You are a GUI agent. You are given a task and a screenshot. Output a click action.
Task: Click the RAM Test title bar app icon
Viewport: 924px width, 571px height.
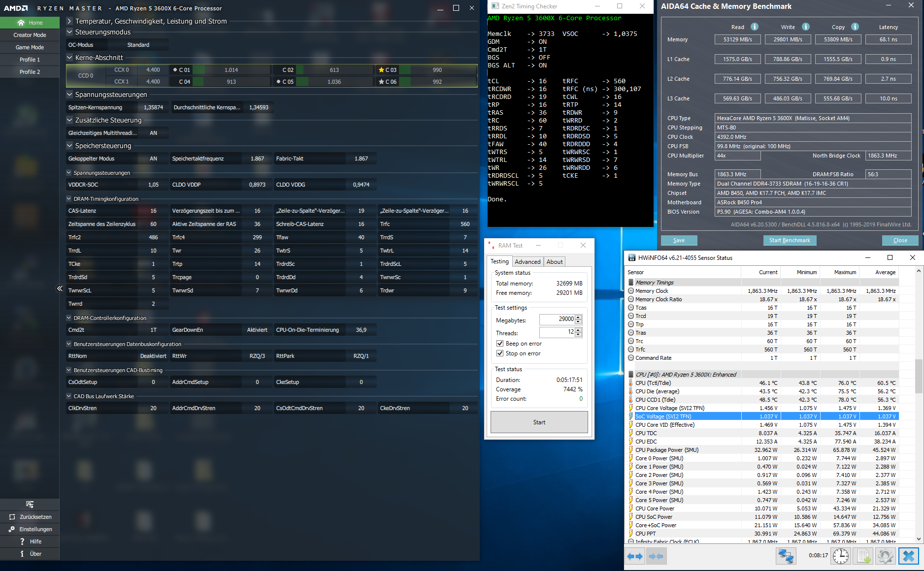tap(491, 245)
